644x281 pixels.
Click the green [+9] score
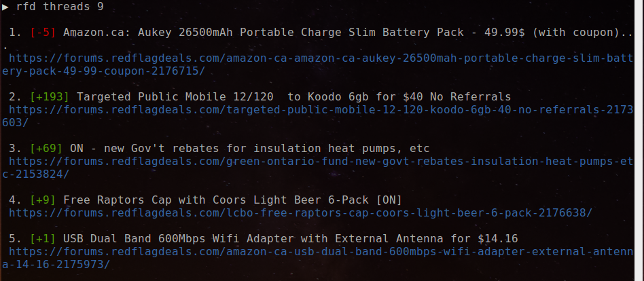click(x=43, y=200)
